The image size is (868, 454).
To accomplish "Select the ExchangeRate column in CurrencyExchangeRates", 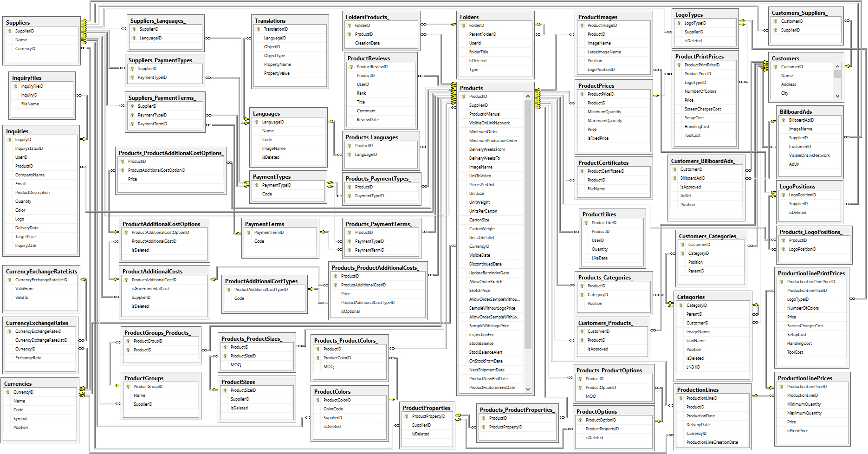I will (x=40, y=358).
